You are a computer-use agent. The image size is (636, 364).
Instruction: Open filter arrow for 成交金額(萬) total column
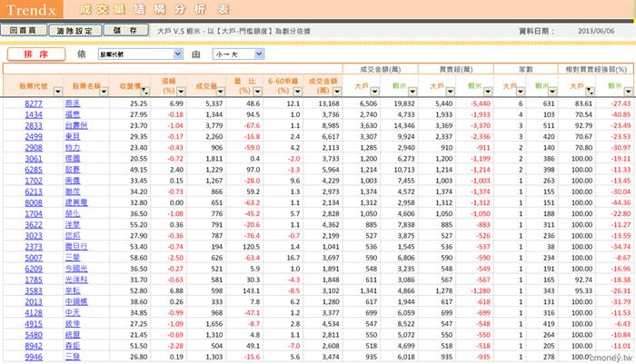[x=337, y=91]
